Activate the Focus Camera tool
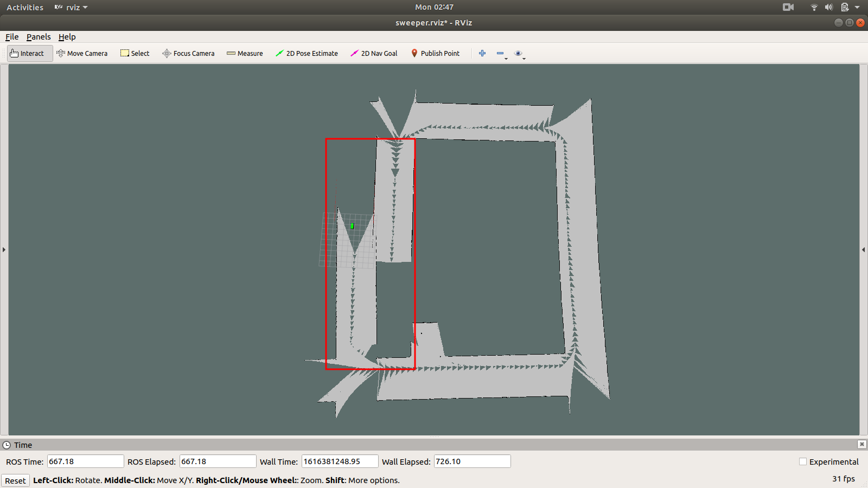The width and height of the screenshot is (868, 488). pos(188,53)
